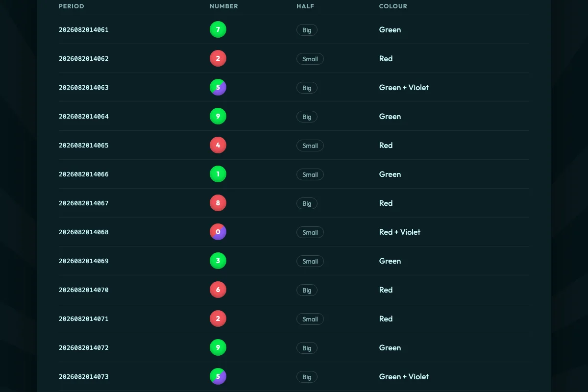Click the NUMBER column header
This screenshot has height=392, width=588.
(224, 6)
